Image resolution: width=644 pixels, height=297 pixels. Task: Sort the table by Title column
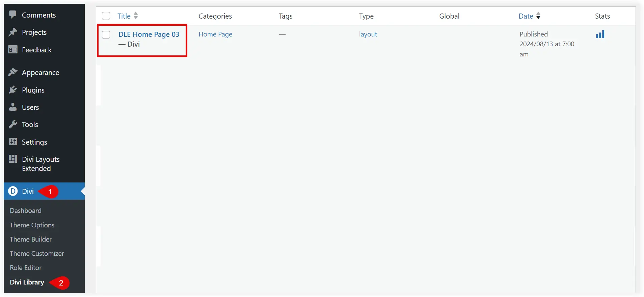[124, 16]
